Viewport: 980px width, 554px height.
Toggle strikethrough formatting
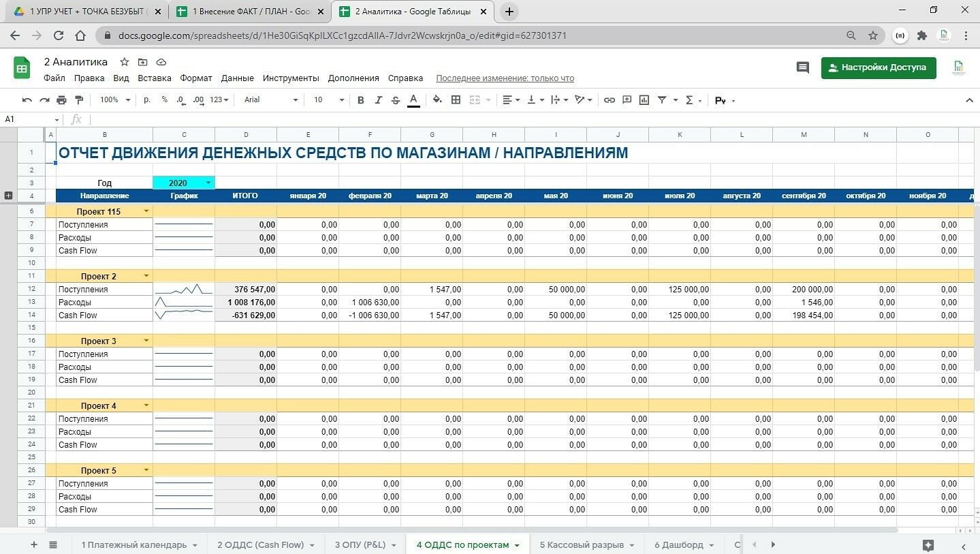point(396,100)
